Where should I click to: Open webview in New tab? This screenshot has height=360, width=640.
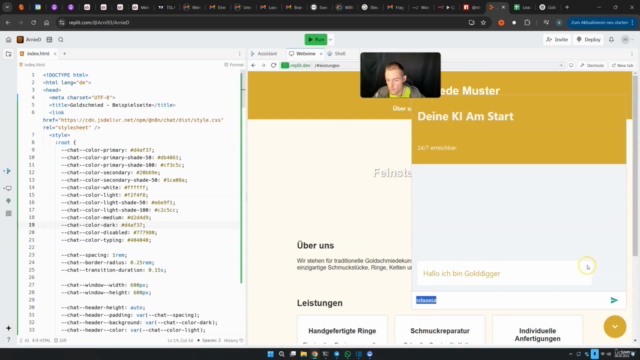point(622,65)
